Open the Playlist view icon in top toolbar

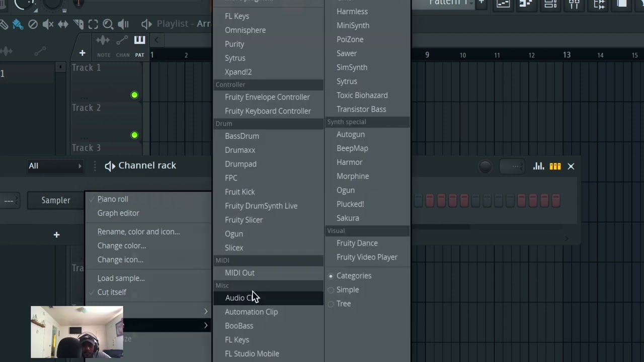(x=503, y=4)
